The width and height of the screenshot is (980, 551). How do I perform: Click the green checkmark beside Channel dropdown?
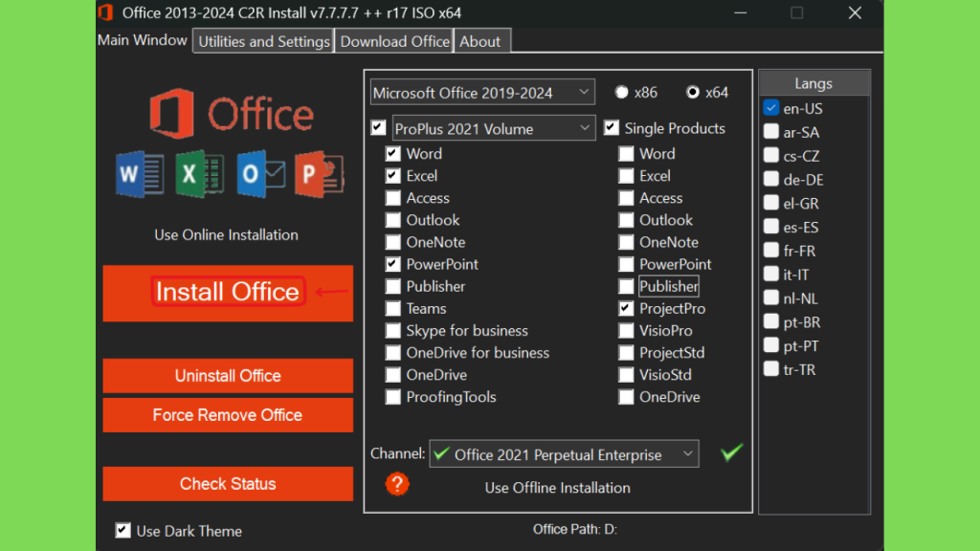(731, 452)
